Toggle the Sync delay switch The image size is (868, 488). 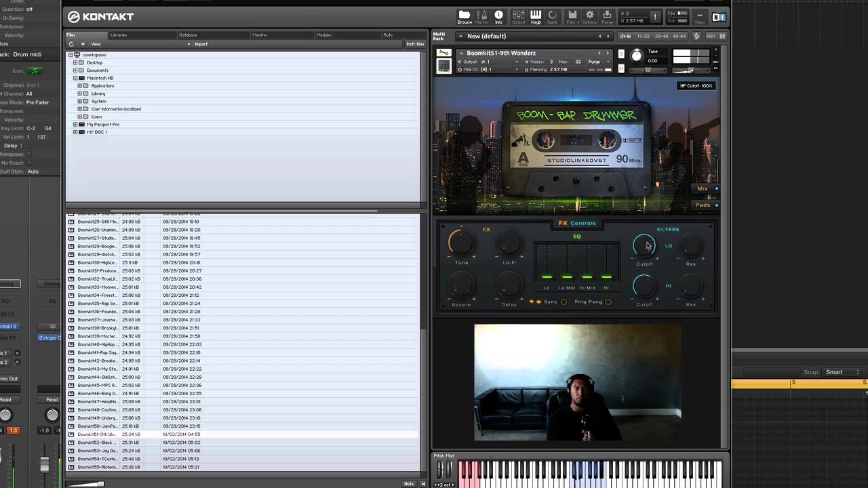[x=564, y=302]
